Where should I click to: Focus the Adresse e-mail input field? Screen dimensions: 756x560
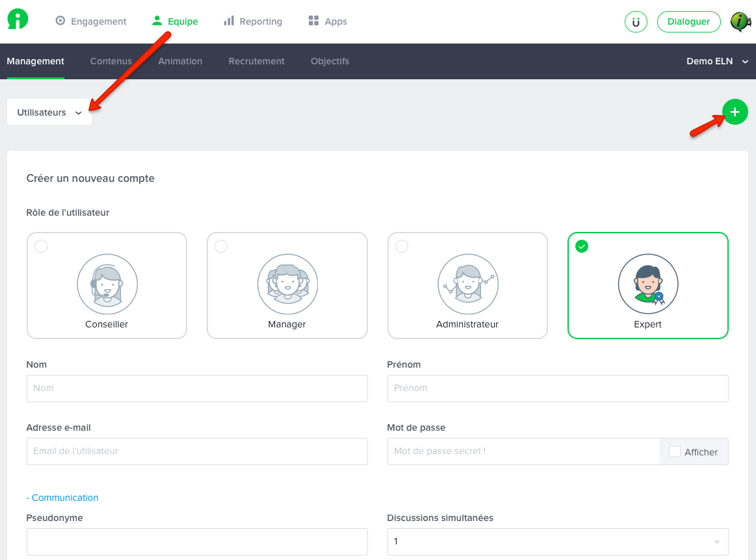pos(197,452)
